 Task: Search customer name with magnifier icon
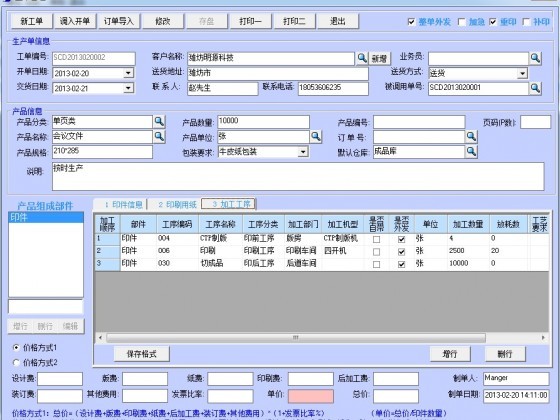(362, 58)
